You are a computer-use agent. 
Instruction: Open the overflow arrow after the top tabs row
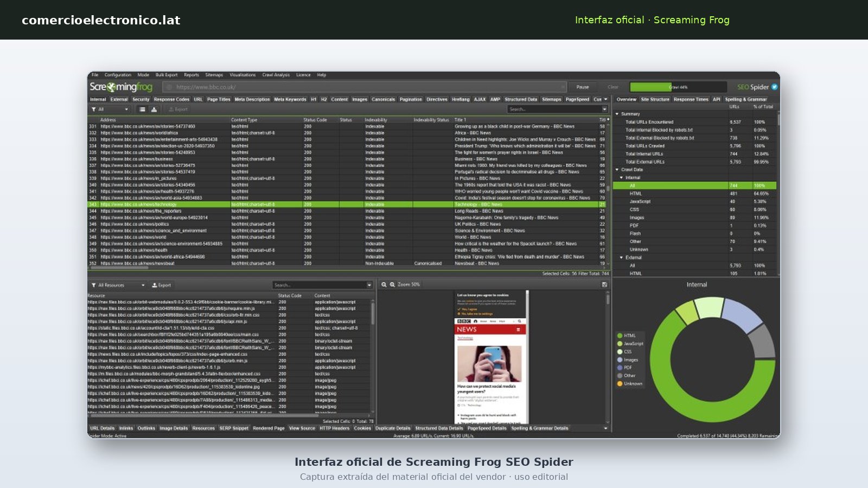tap(606, 99)
